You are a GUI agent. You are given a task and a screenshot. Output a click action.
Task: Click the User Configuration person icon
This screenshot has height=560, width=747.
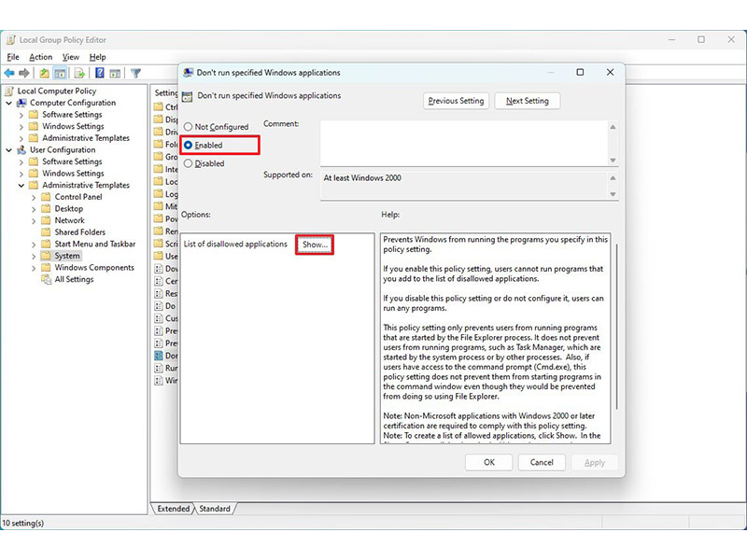[21, 150]
